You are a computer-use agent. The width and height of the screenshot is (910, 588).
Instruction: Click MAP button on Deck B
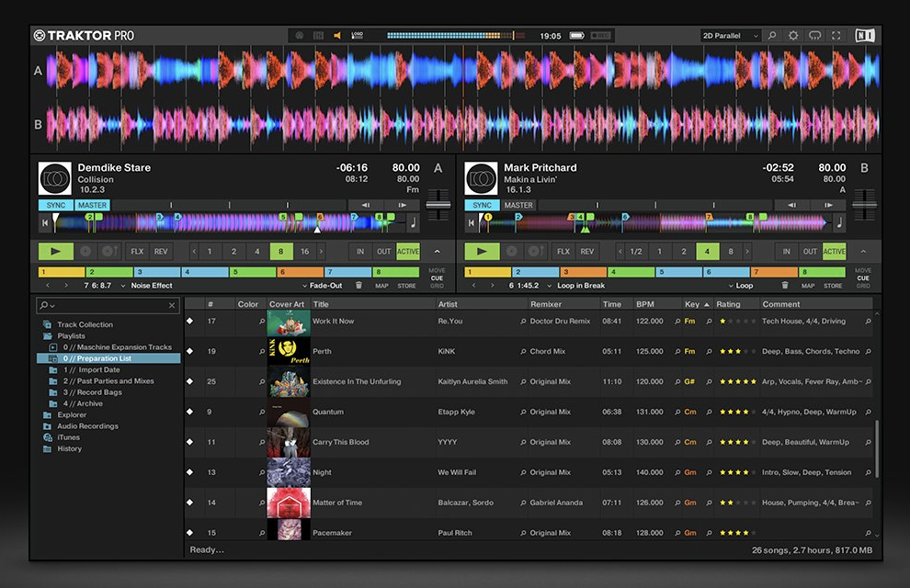coord(808,286)
